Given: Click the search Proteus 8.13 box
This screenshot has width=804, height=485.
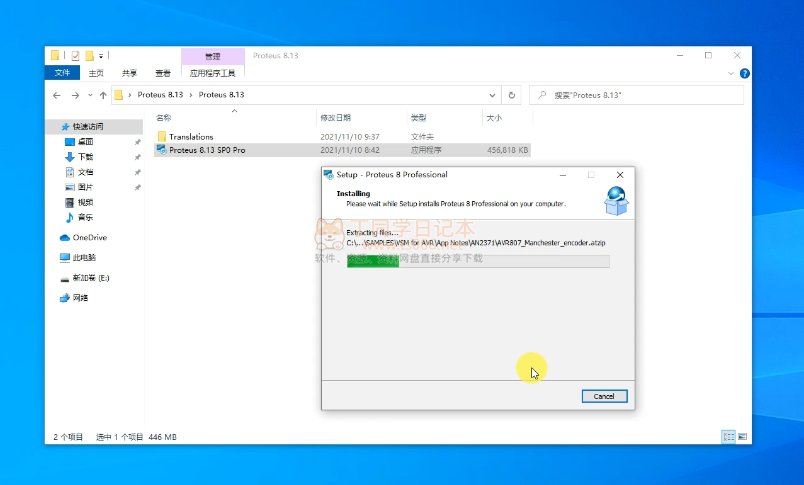Looking at the screenshot, I should point(636,95).
